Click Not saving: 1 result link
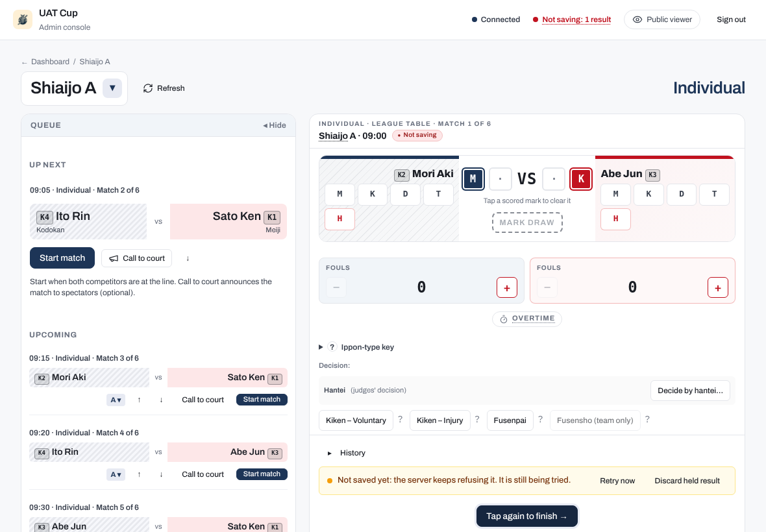This screenshot has height=532, width=766. click(576, 19)
